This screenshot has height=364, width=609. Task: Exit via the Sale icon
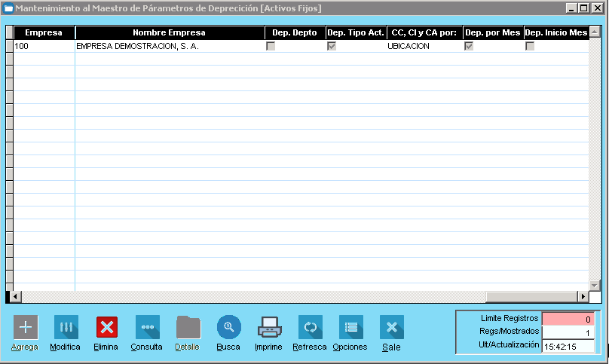pyautogui.click(x=391, y=327)
